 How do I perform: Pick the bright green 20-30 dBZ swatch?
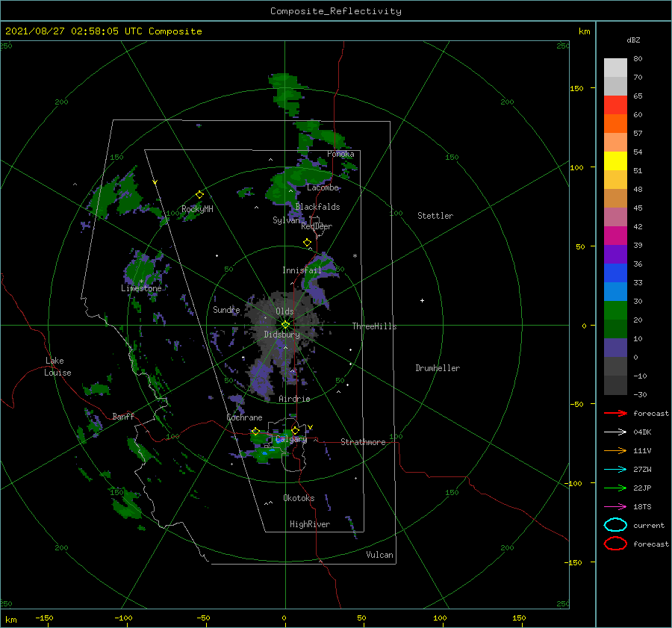(x=615, y=311)
